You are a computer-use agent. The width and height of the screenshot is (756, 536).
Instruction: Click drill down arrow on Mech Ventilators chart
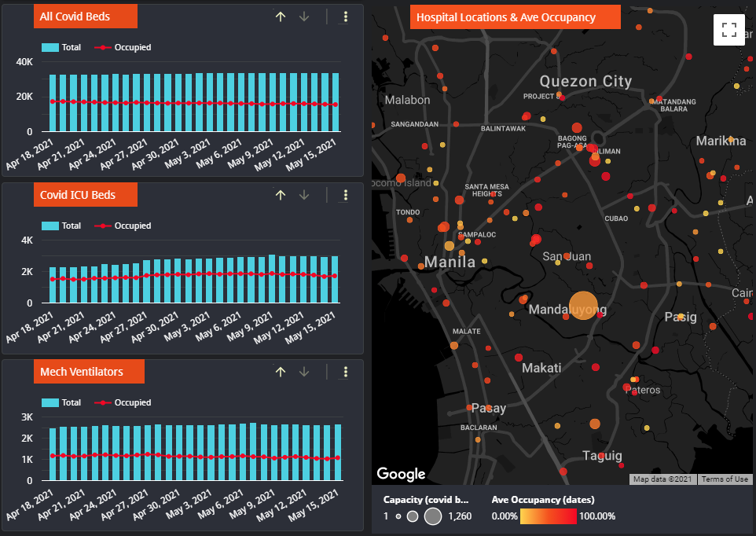pos(304,372)
